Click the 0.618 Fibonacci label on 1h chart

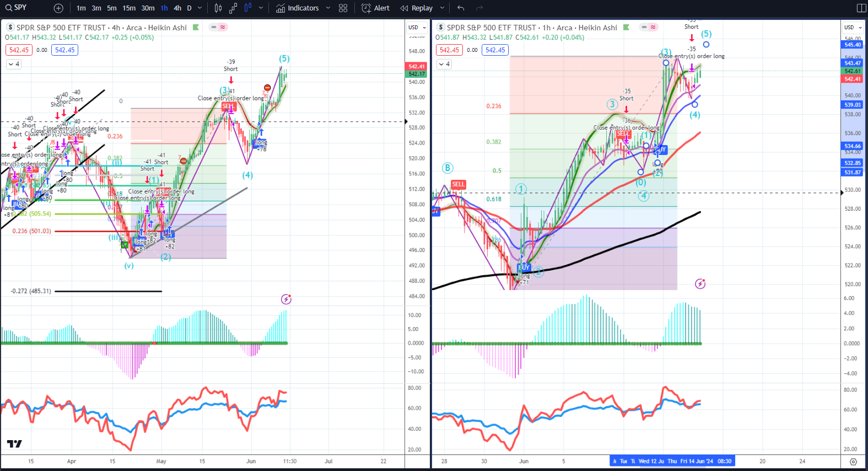click(x=494, y=199)
